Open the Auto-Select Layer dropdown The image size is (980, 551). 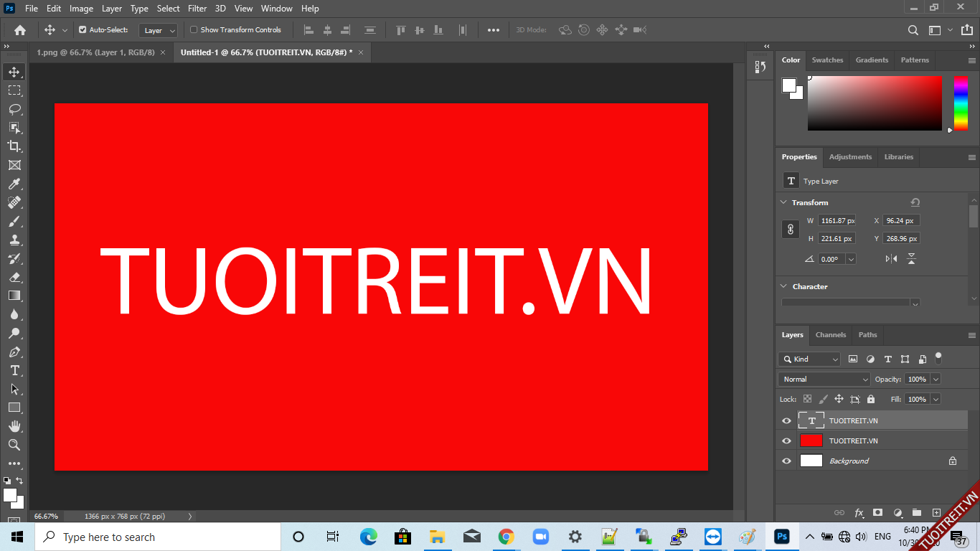tap(159, 31)
